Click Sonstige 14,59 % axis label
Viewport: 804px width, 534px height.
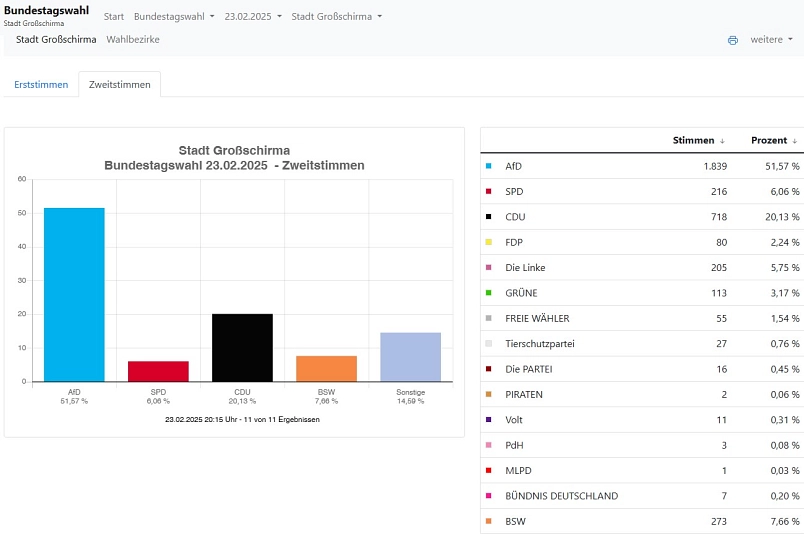tap(411, 397)
